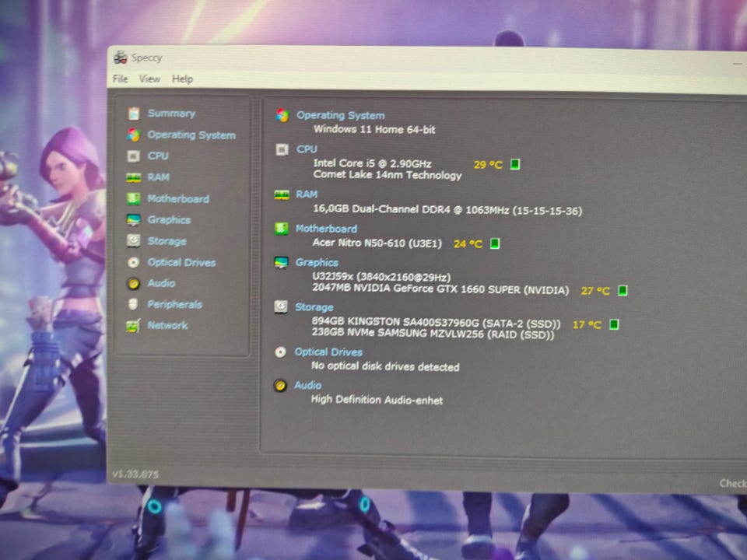Select the Motherboard icon in sidebar
The image size is (747, 560).
coord(133,198)
